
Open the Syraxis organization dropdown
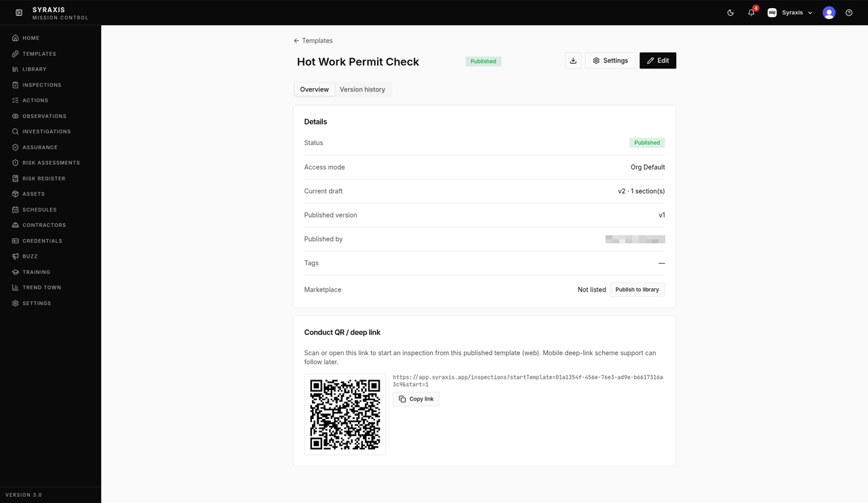790,13
